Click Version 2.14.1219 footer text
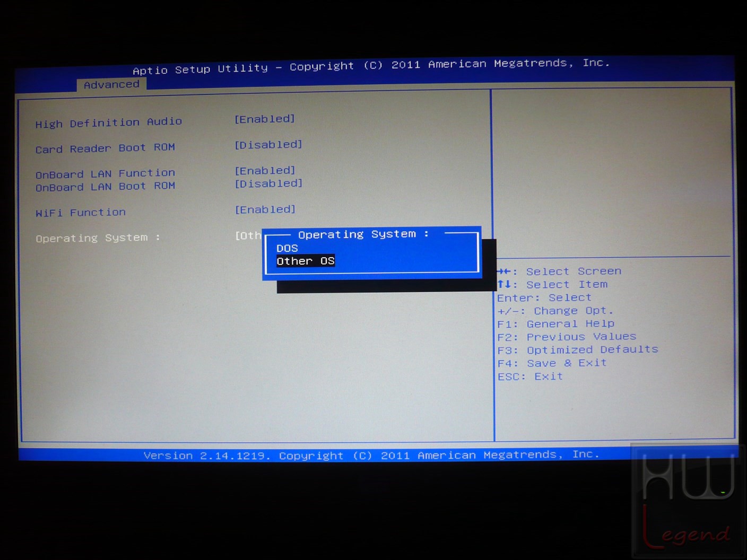 pyautogui.click(x=371, y=455)
